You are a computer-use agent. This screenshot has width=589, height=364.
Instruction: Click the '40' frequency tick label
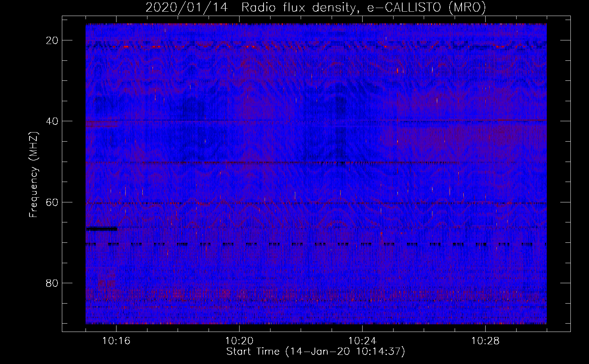tap(52, 121)
